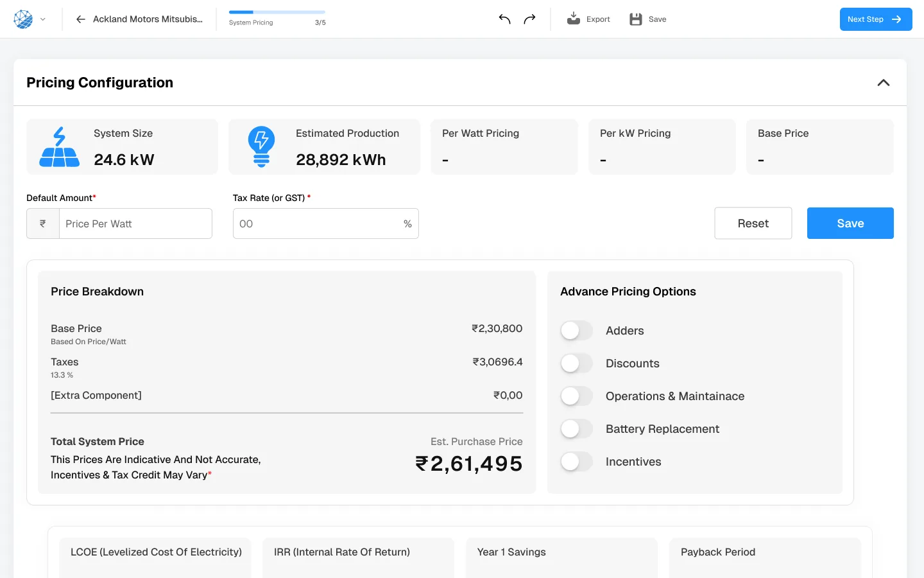
Task: Click the Year 1 Savings card
Action: coord(562,557)
